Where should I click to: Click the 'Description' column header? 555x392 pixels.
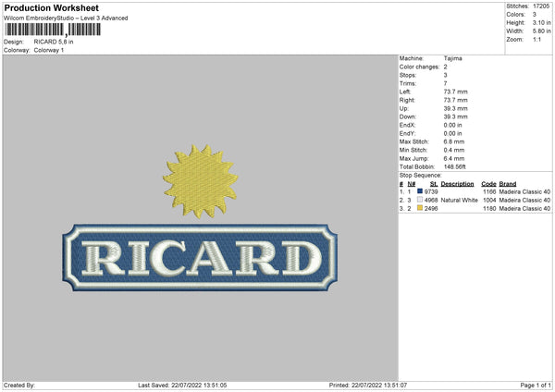457,184
